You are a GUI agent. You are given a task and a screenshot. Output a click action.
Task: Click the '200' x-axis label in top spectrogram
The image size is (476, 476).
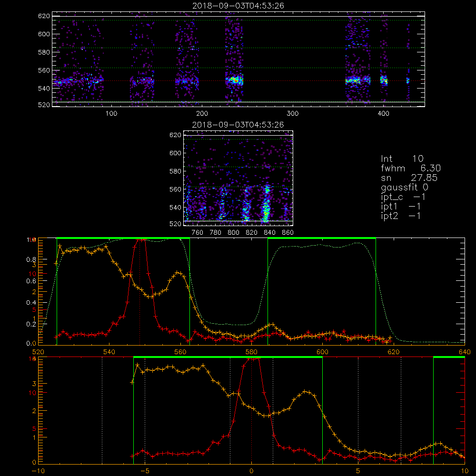point(202,114)
